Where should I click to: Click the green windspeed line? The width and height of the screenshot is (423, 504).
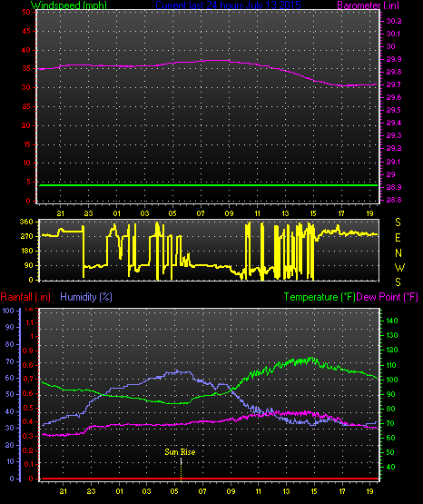208,185
